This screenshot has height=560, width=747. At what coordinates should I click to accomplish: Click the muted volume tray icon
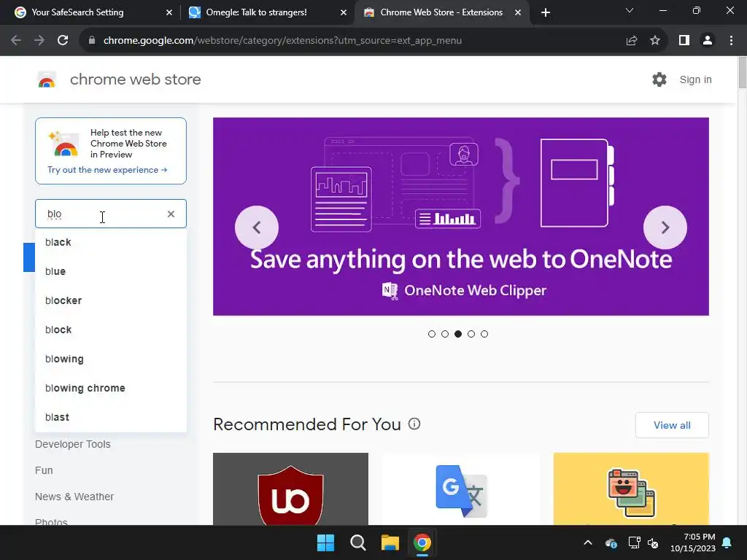pyautogui.click(x=653, y=542)
